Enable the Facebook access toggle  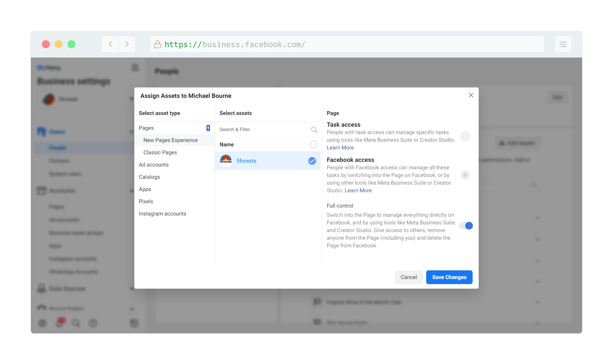click(x=465, y=175)
